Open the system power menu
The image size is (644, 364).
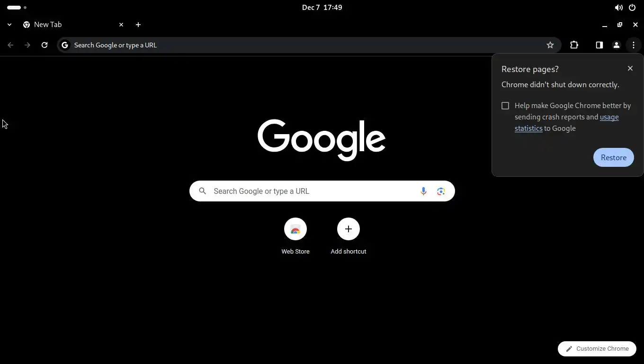(632, 8)
